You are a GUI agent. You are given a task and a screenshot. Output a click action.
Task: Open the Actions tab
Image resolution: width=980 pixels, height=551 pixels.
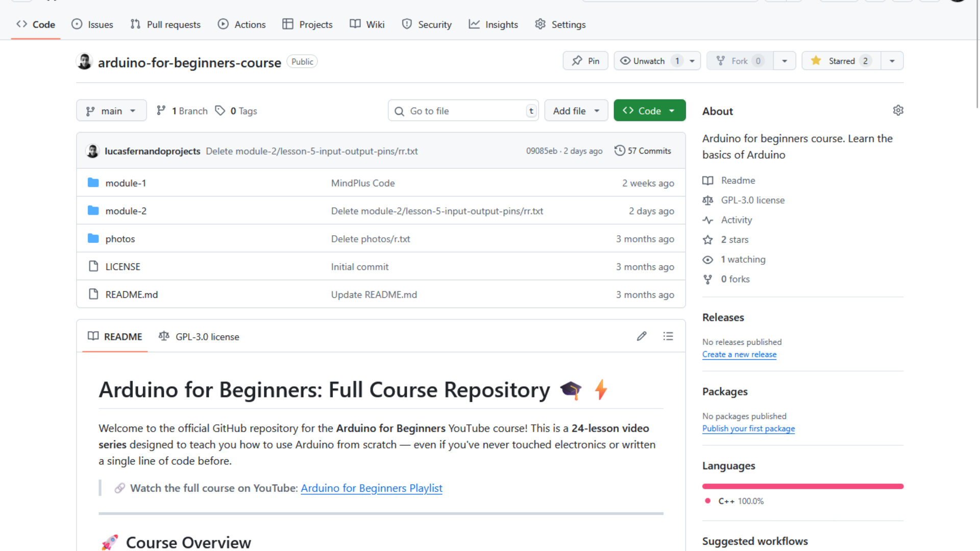tap(242, 24)
